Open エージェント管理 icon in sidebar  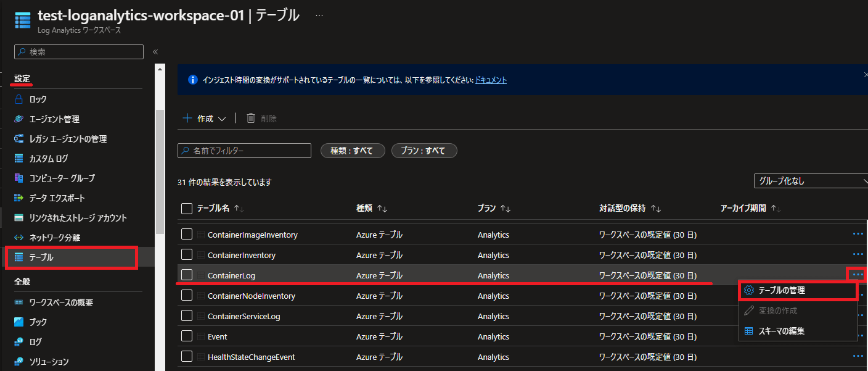tap(19, 119)
